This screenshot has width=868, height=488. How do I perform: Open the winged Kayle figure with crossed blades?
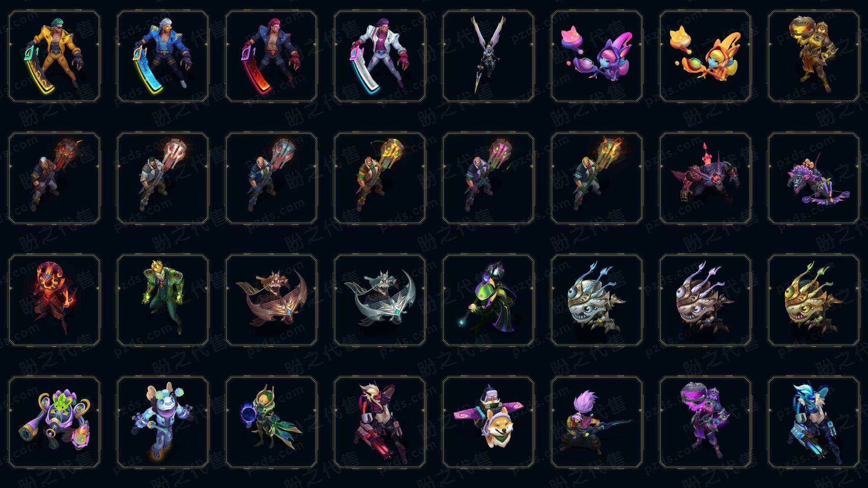(x=488, y=56)
